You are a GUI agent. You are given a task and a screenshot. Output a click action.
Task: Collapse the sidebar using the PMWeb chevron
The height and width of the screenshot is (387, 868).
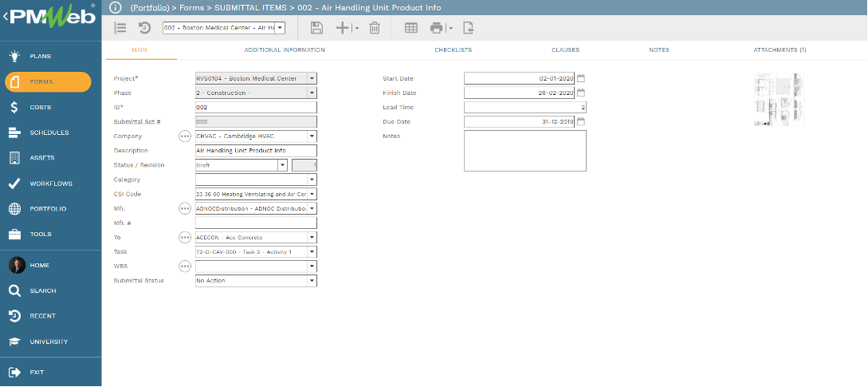tap(5, 16)
